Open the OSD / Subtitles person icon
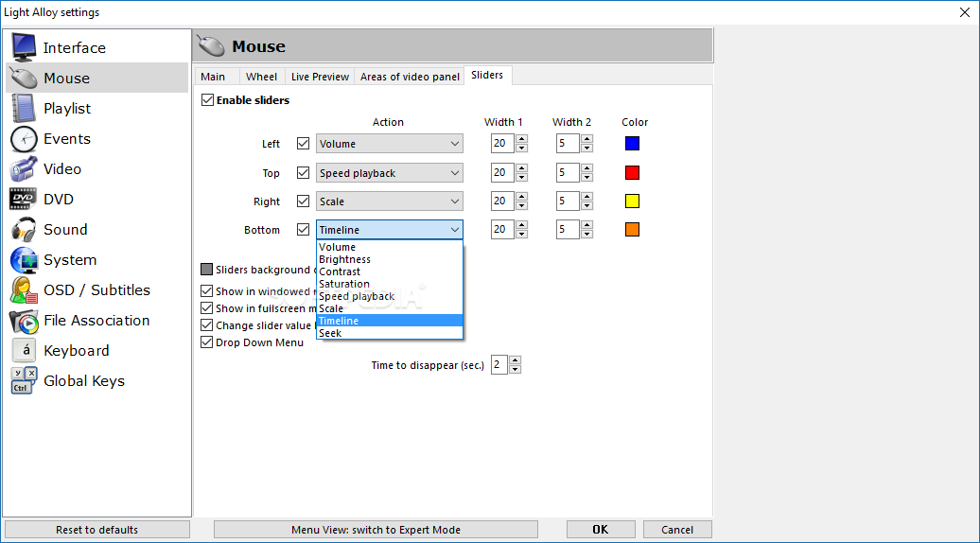980x543 pixels. point(24,289)
